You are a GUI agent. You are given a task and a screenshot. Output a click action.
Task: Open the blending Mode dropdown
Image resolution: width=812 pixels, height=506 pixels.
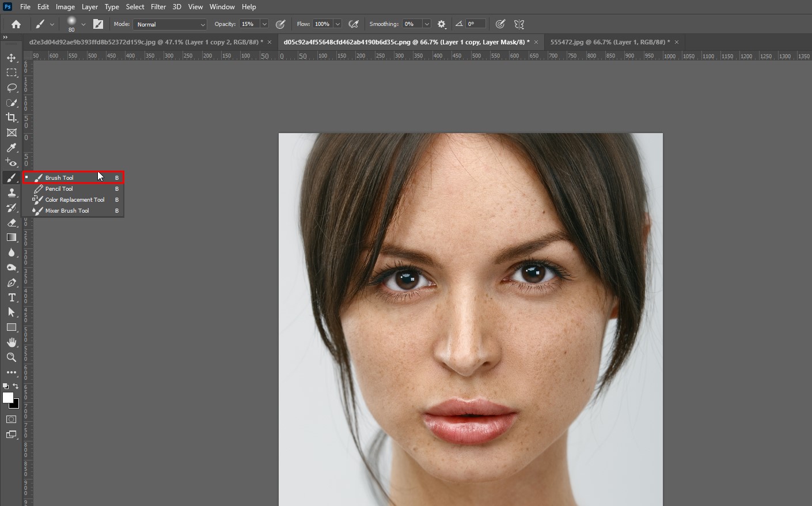click(170, 24)
